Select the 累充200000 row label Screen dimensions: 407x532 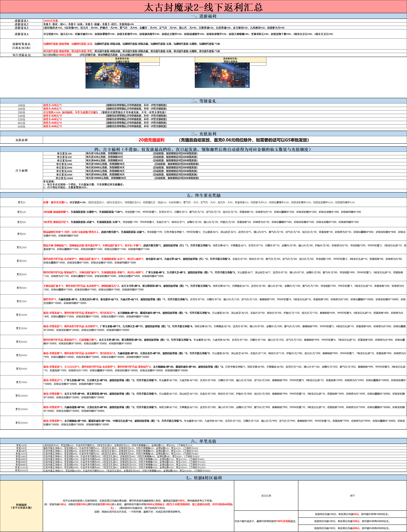[21, 423]
